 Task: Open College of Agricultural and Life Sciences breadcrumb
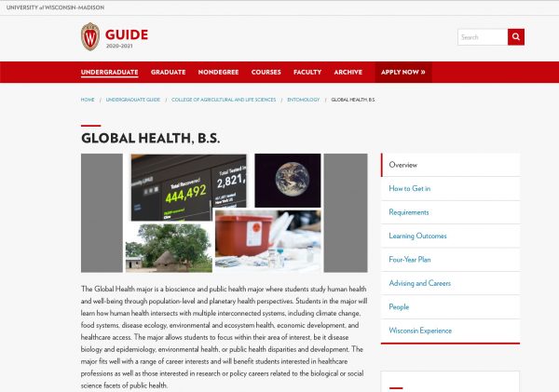224,100
